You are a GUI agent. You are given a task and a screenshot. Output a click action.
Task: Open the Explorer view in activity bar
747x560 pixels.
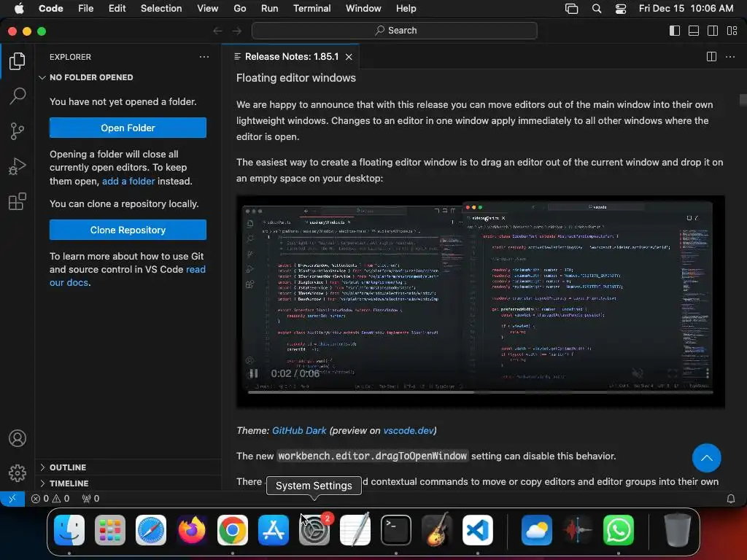(x=18, y=61)
